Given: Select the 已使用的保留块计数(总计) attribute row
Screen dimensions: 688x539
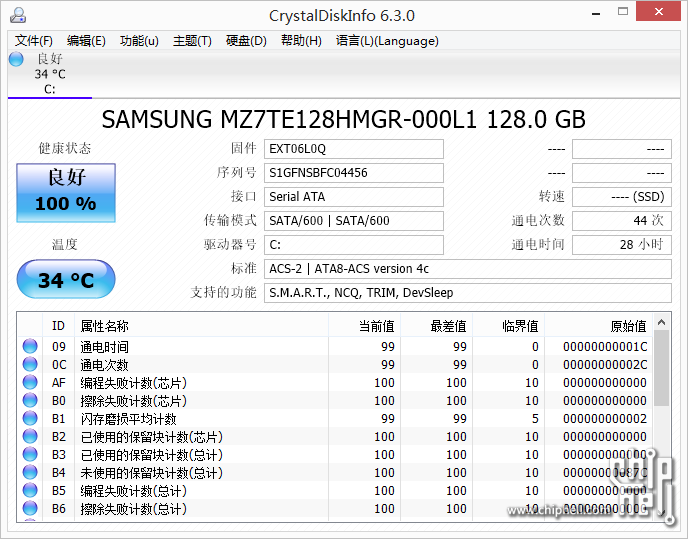Looking at the screenshot, I should click(335, 454).
